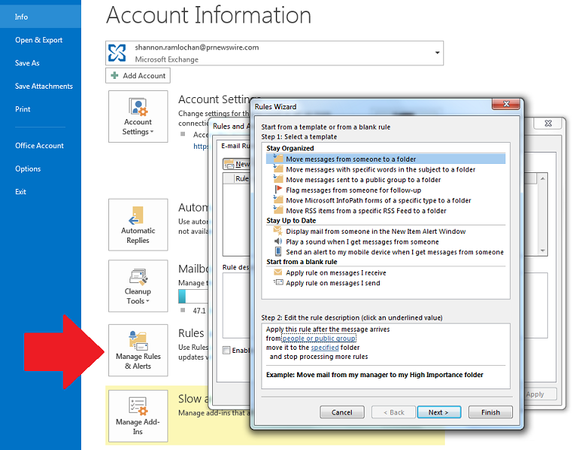Viewport: 585px width, 450px height.
Task: Click the 'people or public group' link
Action: [319, 338]
